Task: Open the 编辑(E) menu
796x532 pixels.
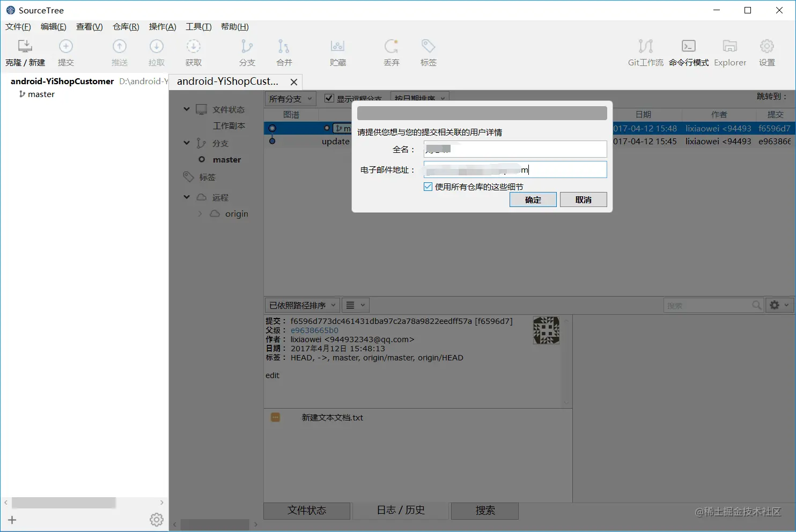Action: (54, 27)
